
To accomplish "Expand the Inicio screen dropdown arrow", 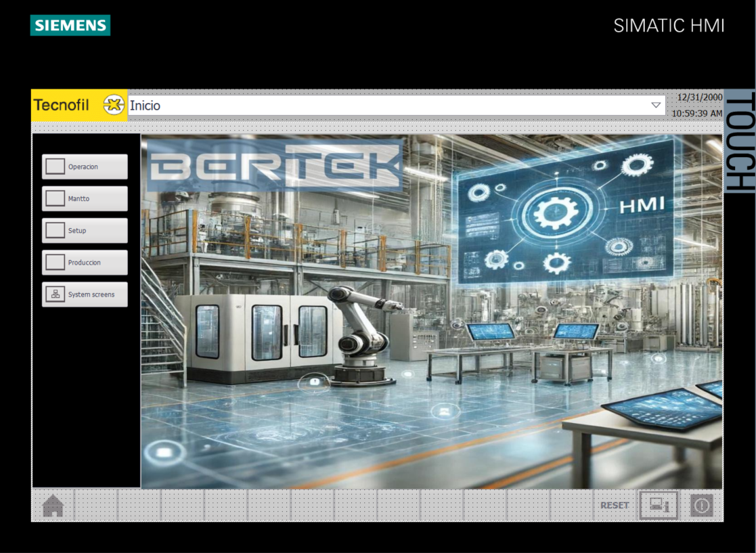I will tap(656, 105).
